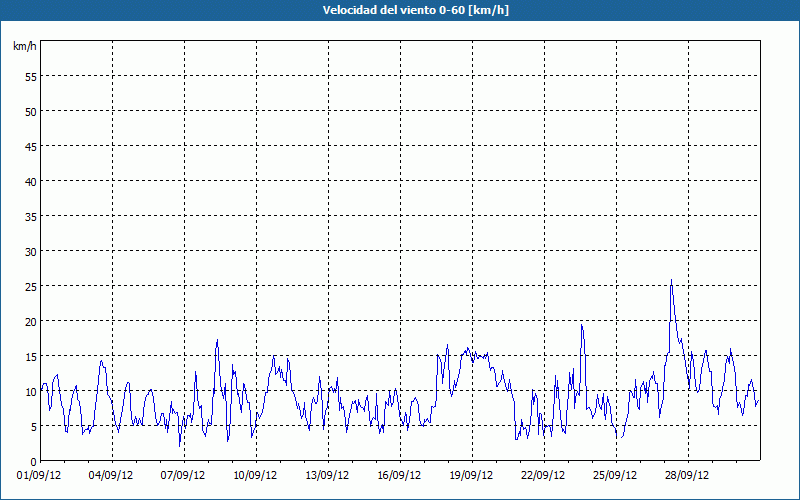Viewport: 800px width, 500px height.
Task: Click the 45 value on the y-axis
Action: [x=31, y=147]
